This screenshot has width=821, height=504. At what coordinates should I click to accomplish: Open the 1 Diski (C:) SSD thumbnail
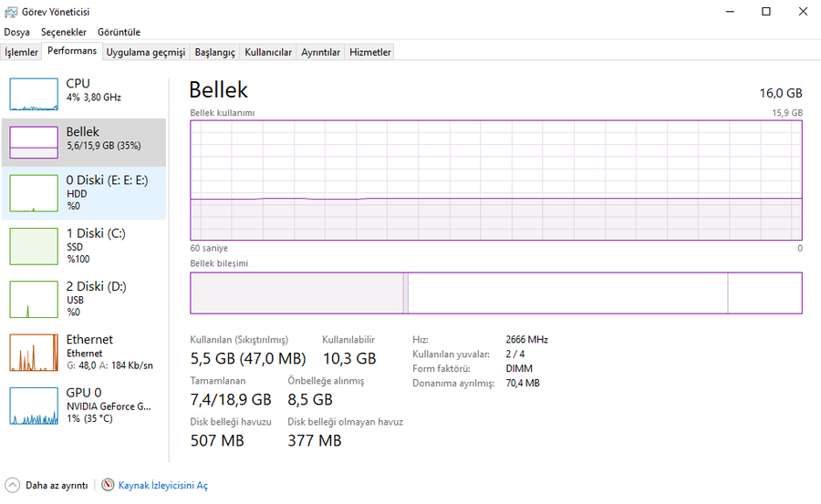(34, 246)
